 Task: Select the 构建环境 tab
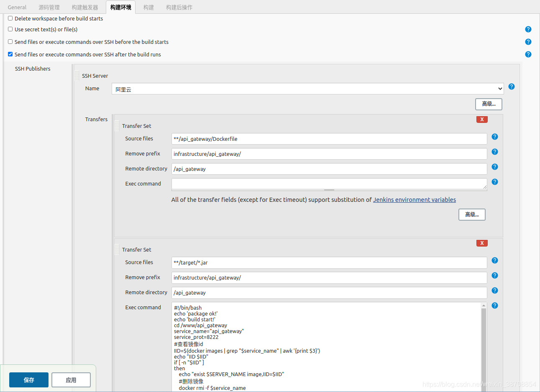pos(121,7)
